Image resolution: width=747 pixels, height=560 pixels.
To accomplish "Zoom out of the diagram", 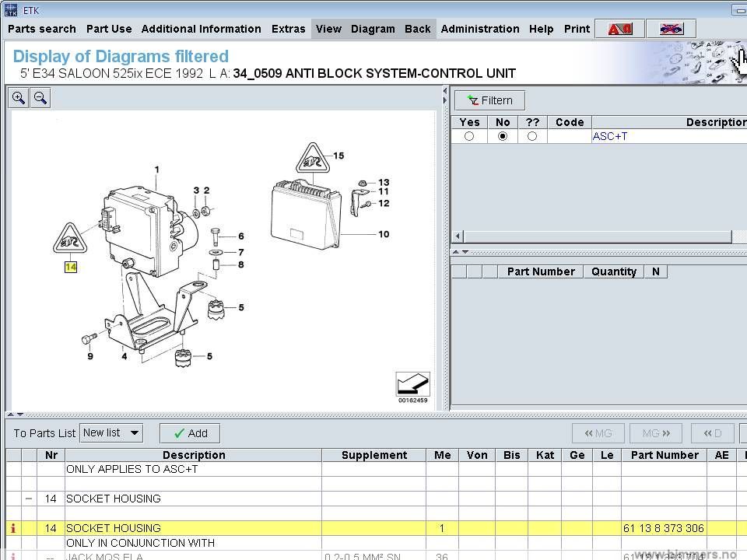I will coord(40,98).
